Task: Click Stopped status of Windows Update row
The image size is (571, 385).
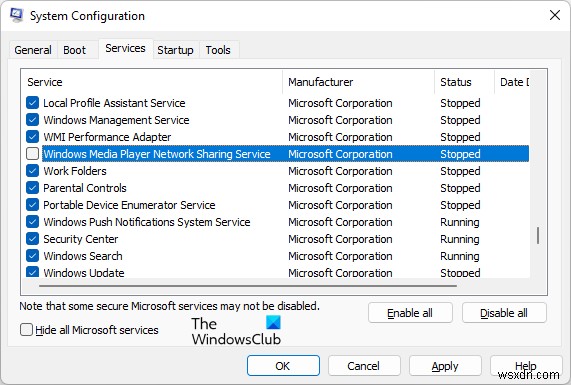Action: 460,272
